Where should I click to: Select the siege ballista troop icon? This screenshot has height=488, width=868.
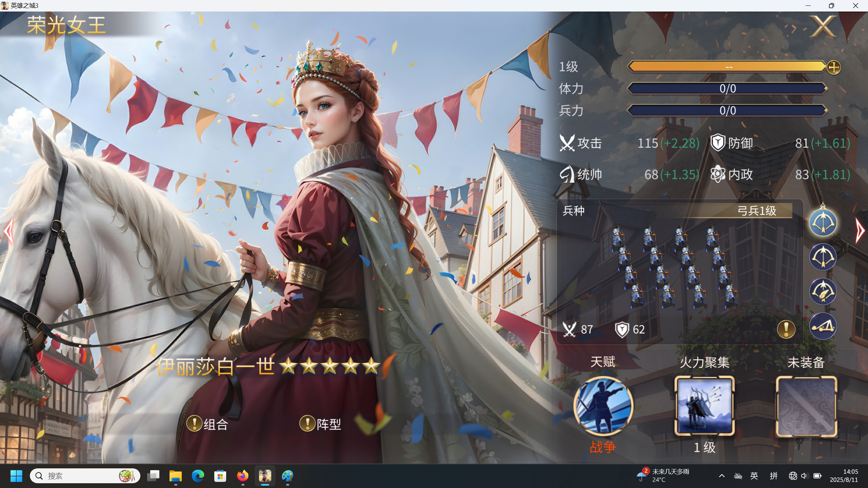click(x=823, y=326)
